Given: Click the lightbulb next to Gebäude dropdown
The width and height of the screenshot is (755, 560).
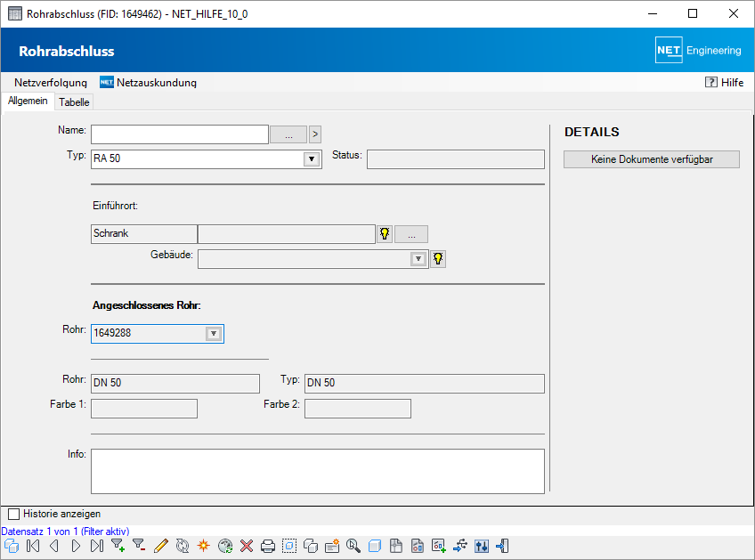Looking at the screenshot, I should (438, 259).
